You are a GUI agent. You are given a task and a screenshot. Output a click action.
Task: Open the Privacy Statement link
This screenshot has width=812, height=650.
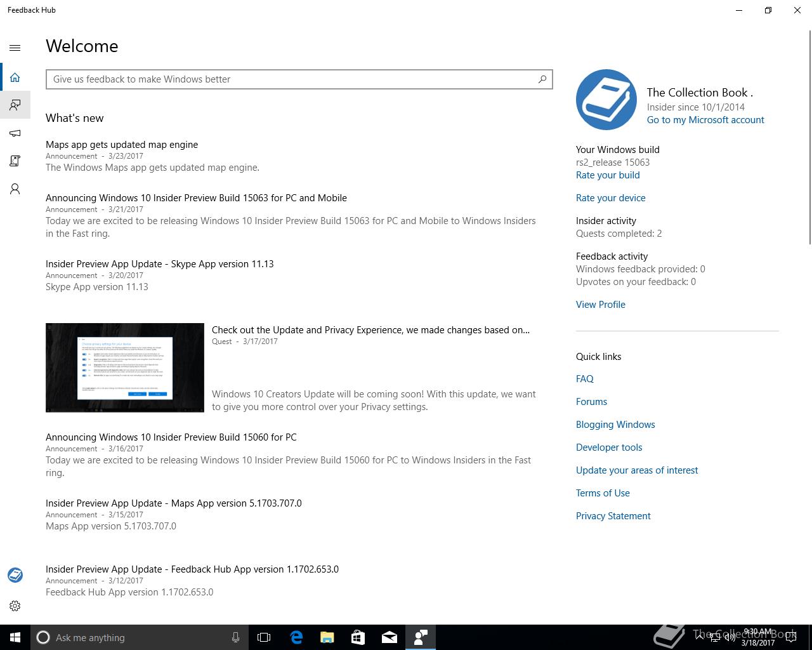pyautogui.click(x=613, y=516)
